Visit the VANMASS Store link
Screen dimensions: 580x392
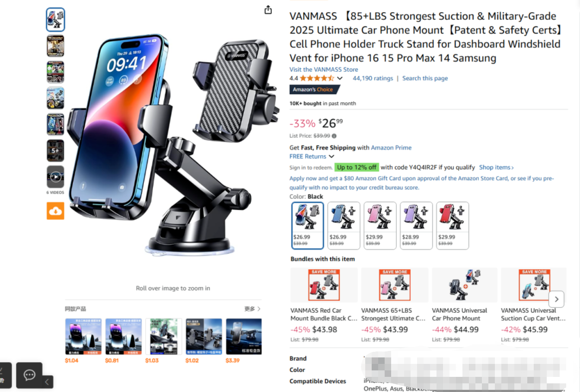tap(324, 69)
